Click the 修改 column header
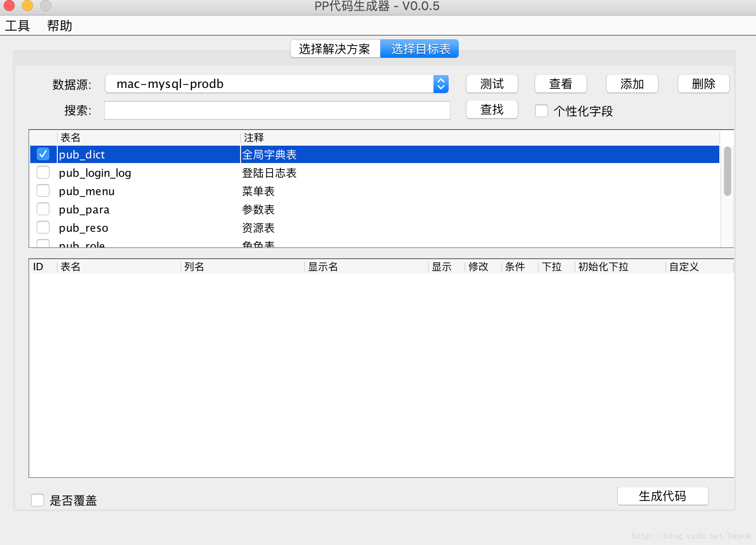The width and height of the screenshot is (756, 545). click(x=483, y=267)
